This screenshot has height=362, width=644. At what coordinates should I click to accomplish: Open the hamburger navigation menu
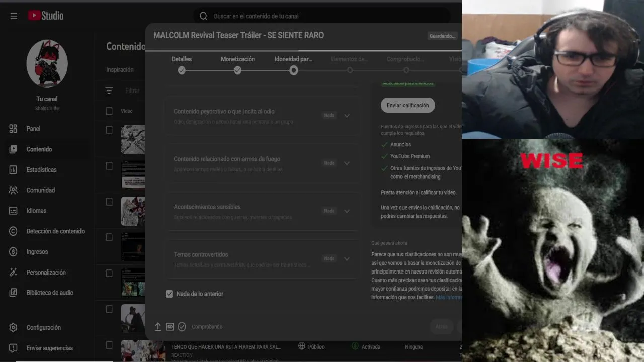tap(14, 16)
